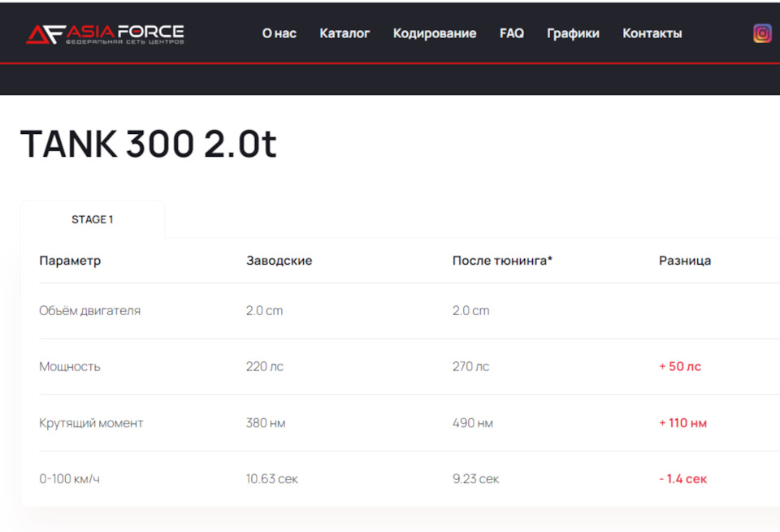Open the О нас menu item
Screen dimensions: 780x532
(279, 33)
